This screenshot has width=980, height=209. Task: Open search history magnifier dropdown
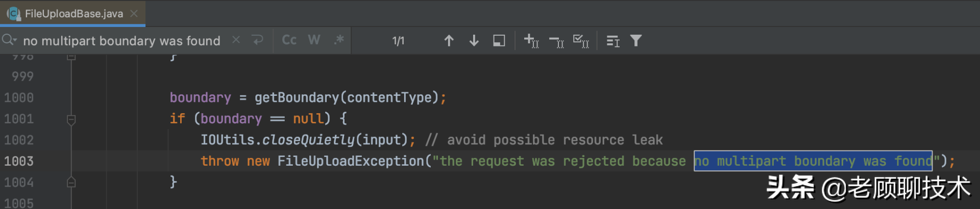click(x=9, y=40)
